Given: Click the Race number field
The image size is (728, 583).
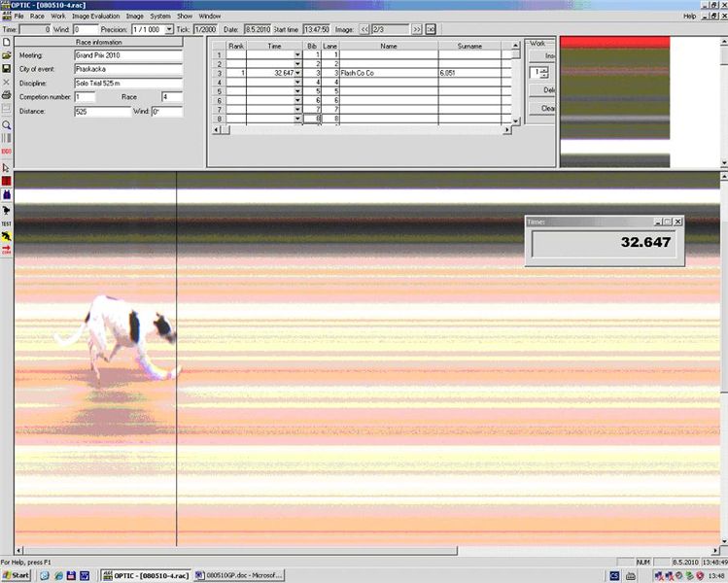Looking at the screenshot, I should 172,97.
